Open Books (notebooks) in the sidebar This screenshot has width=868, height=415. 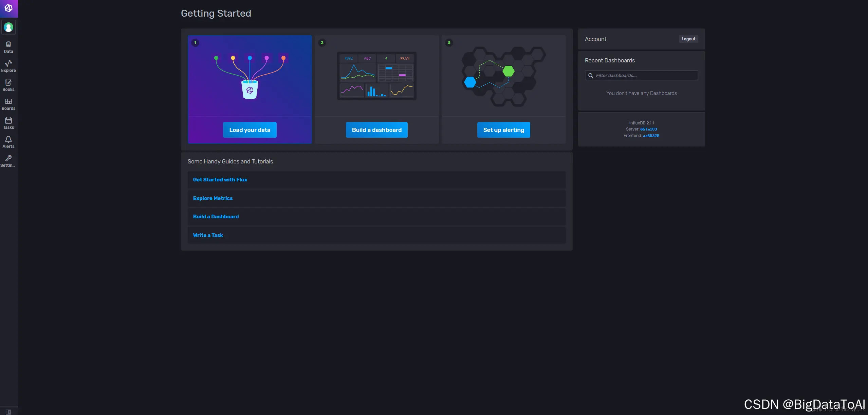point(8,85)
